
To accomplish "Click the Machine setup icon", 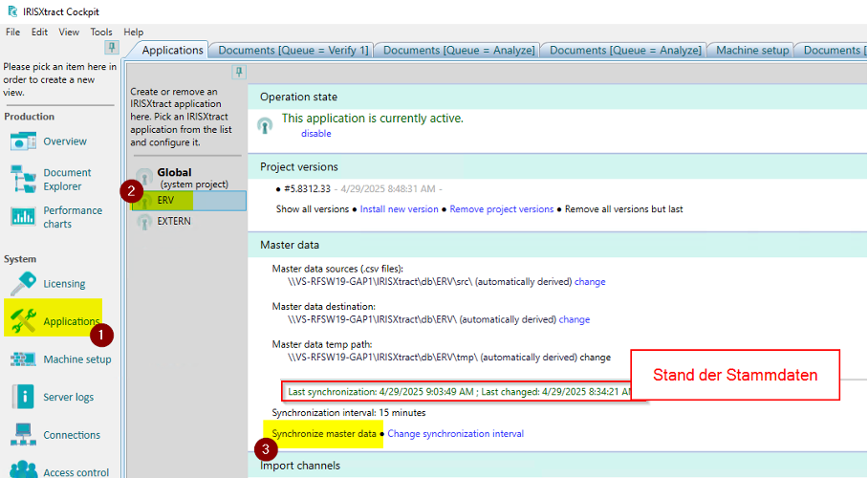I will coord(23,358).
